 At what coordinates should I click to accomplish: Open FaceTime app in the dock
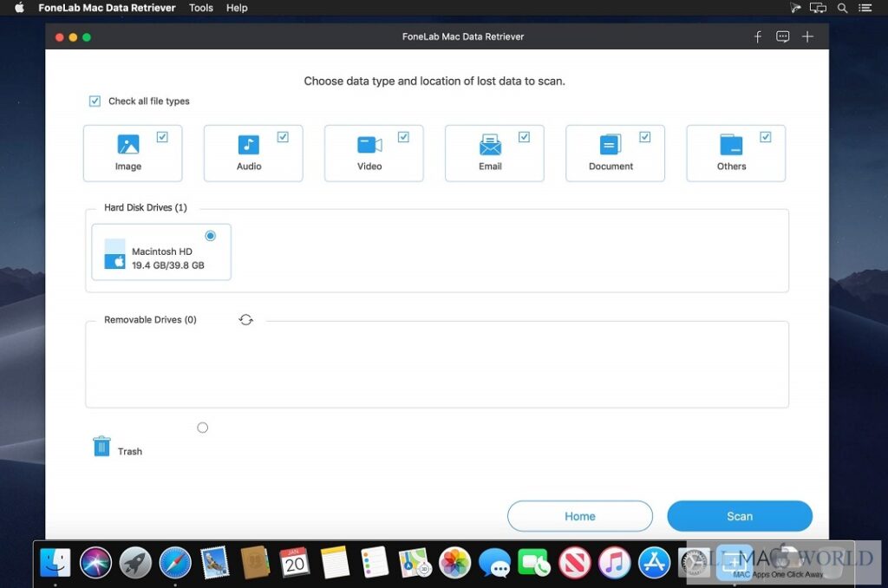[x=534, y=563]
